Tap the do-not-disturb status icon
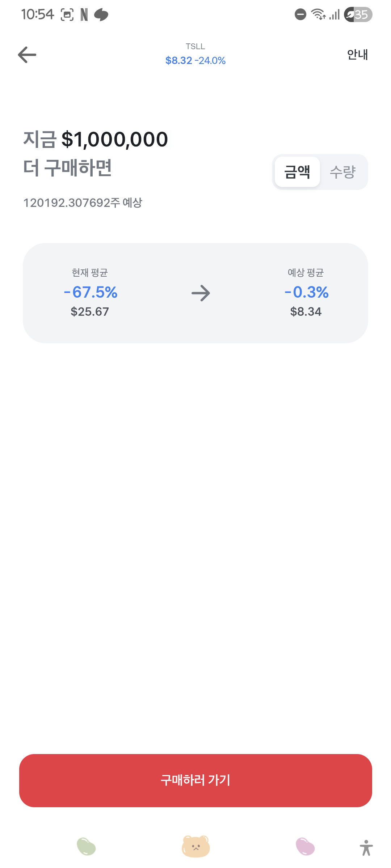The height and width of the screenshot is (868, 391). (x=300, y=14)
